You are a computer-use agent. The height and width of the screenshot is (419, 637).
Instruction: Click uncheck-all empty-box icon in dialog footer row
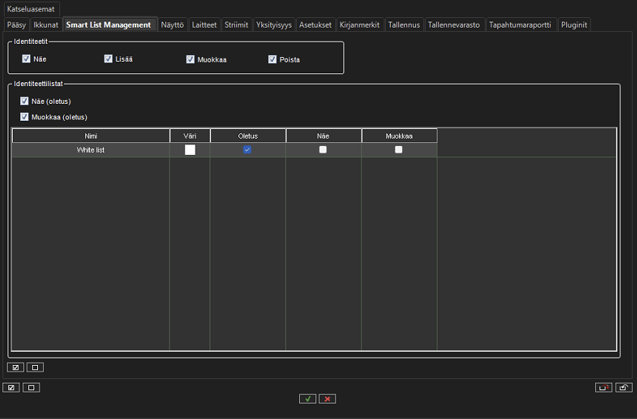tap(31, 387)
